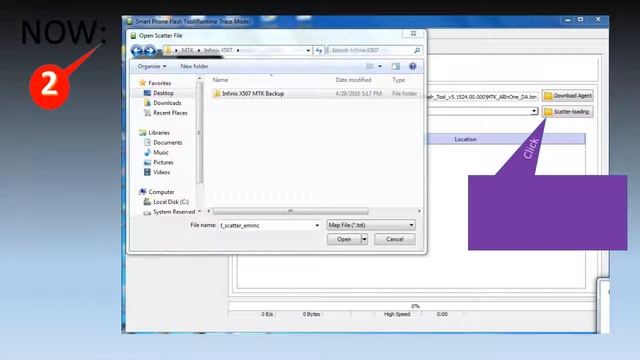Change view with the views icon
640x360 pixels.
tap(370, 66)
